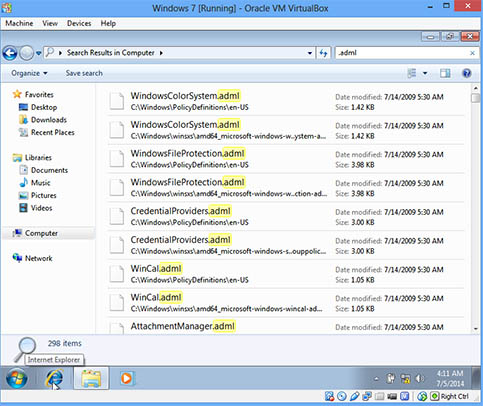The image size is (483, 406).
Task: Select WindowsFileProtection.adml in winsxs folder
Action: [285, 188]
